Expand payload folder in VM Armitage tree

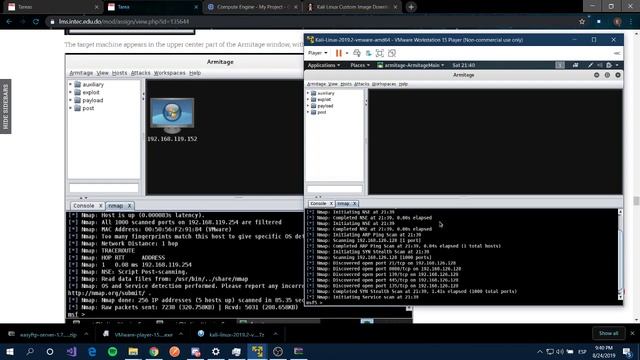click(x=308, y=106)
